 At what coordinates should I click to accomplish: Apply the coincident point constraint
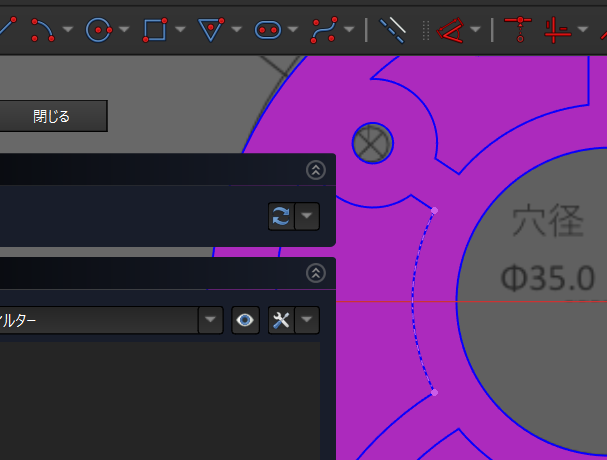[518, 29]
